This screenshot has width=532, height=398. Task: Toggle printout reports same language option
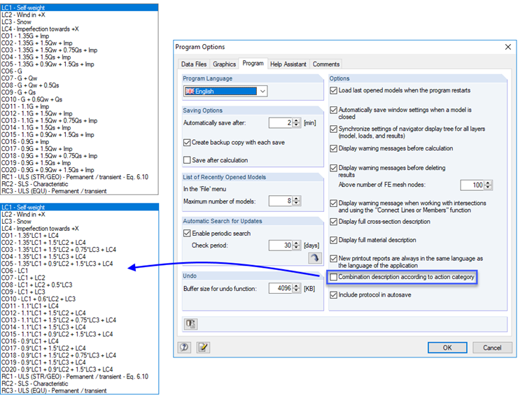333,259
